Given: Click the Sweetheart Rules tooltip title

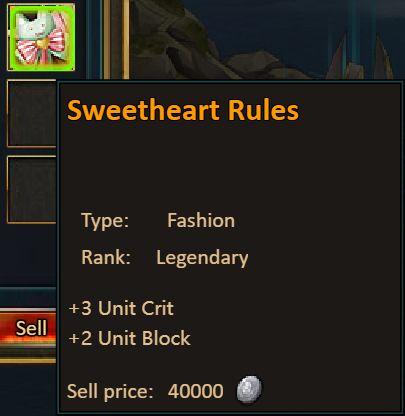Looking at the screenshot, I should pyautogui.click(x=183, y=110).
